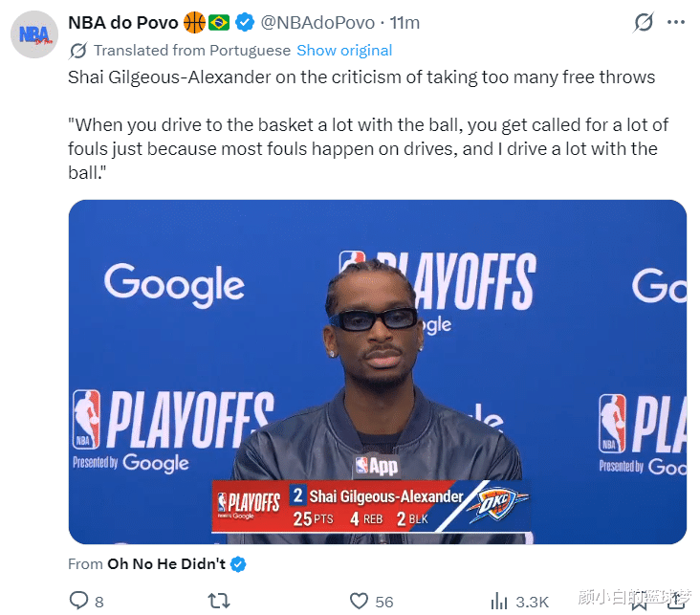Click the translation icon before 'Translated from Portuguese'

[78, 50]
